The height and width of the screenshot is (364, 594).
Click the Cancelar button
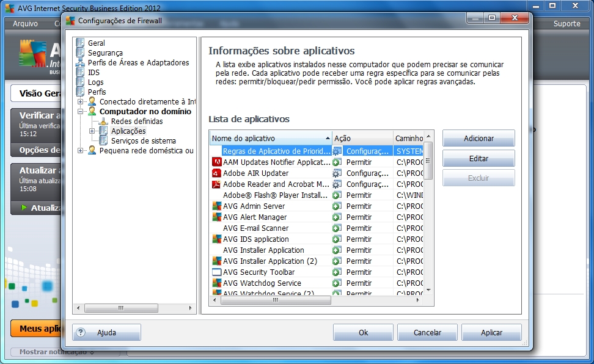(427, 333)
